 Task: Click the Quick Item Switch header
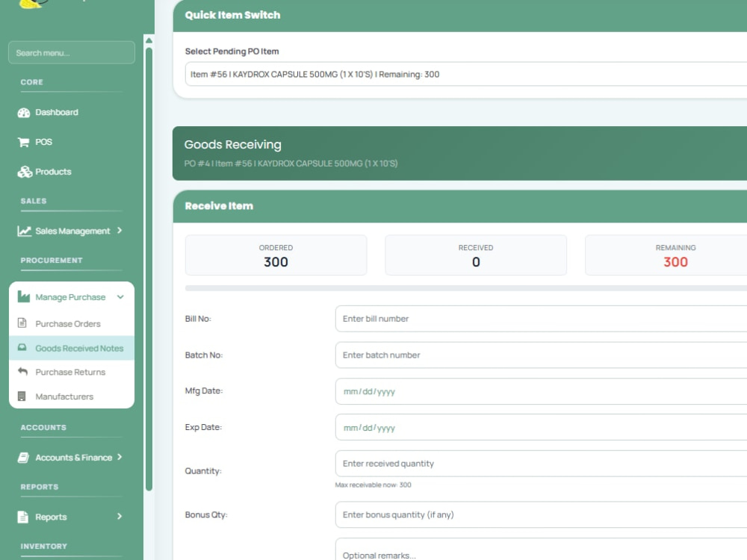[460, 15]
